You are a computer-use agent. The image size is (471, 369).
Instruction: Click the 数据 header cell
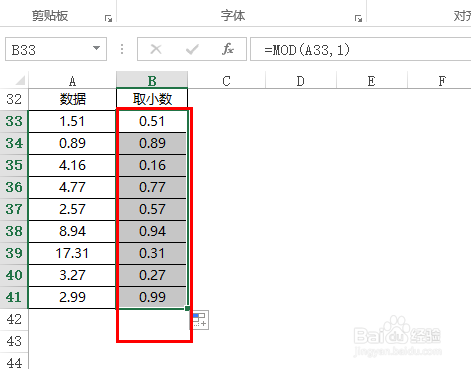(72, 99)
